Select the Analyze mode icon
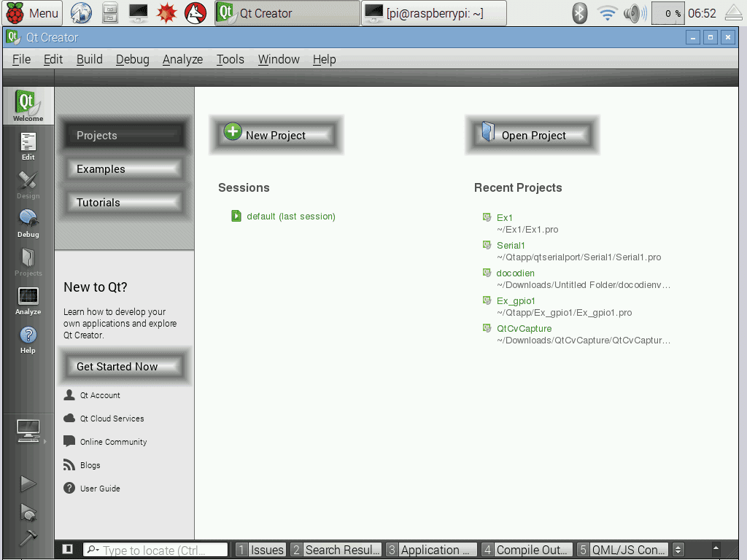This screenshot has height=560, width=747. click(x=28, y=300)
